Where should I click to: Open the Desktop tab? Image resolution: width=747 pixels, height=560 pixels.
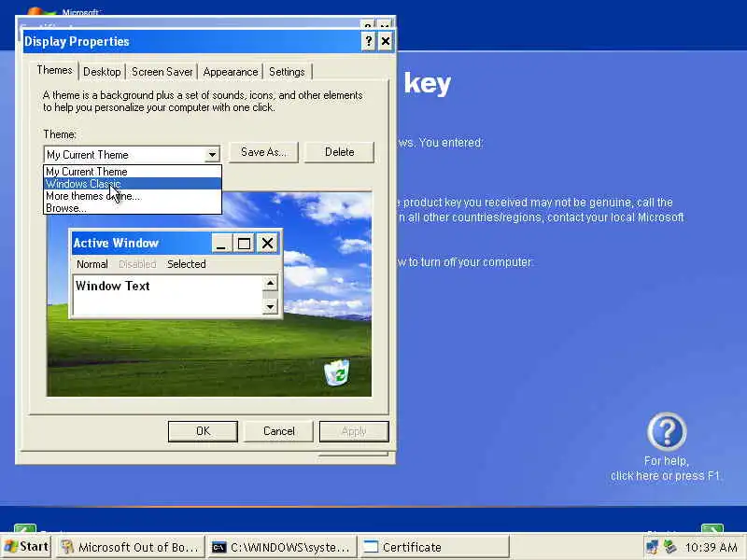[x=102, y=72]
